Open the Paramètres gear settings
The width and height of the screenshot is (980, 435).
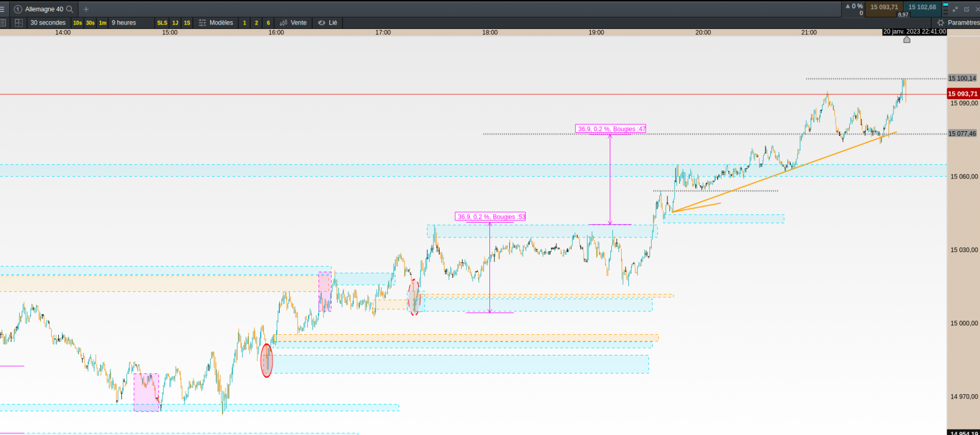coord(958,23)
